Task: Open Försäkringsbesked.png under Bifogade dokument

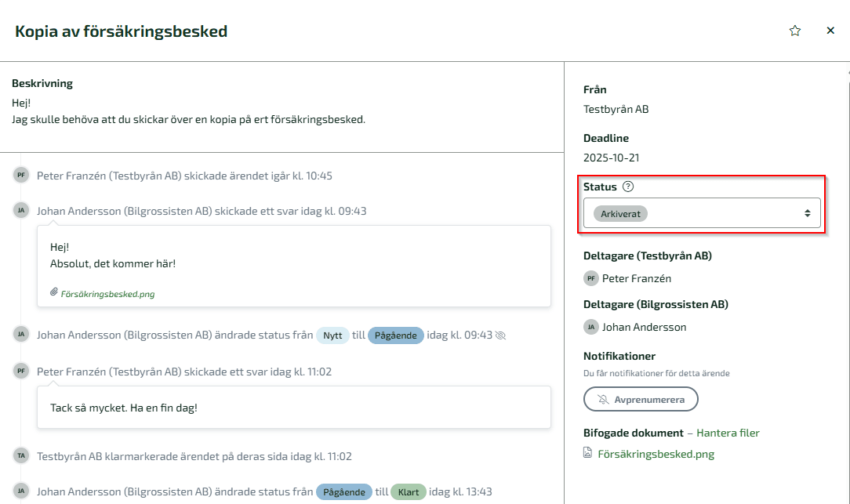Action: coord(656,454)
